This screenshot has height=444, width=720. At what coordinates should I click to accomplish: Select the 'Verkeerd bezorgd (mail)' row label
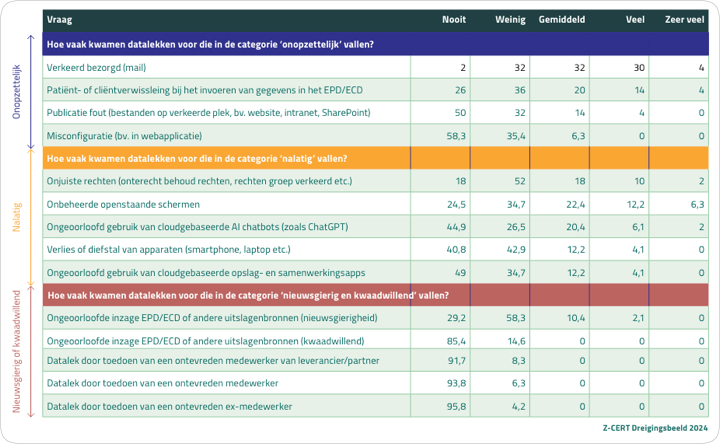click(x=96, y=67)
